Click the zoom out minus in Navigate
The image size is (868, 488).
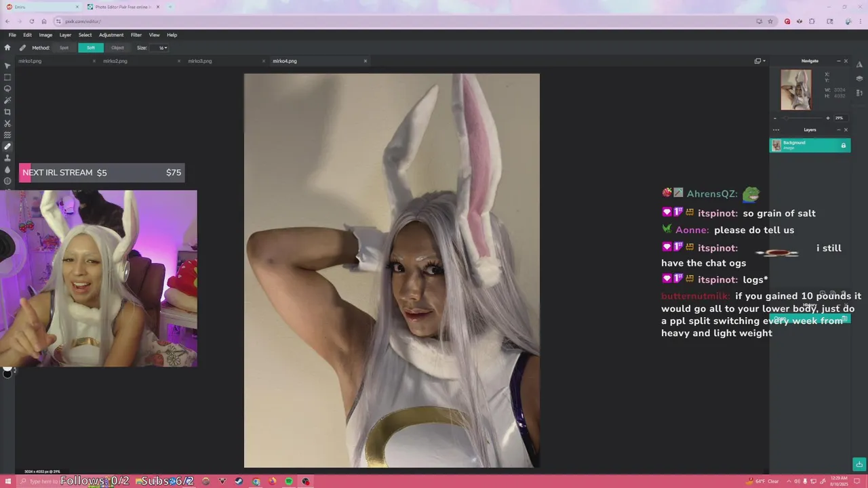(775, 118)
